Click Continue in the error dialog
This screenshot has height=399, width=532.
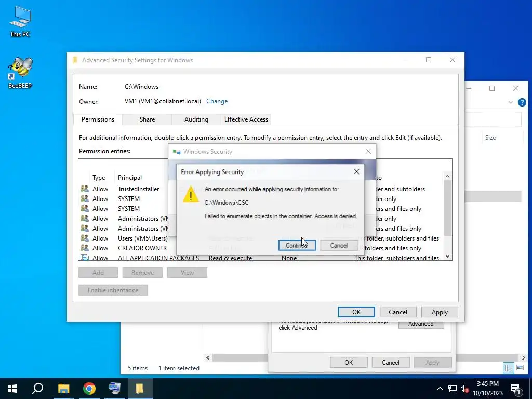tap(297, 245)
